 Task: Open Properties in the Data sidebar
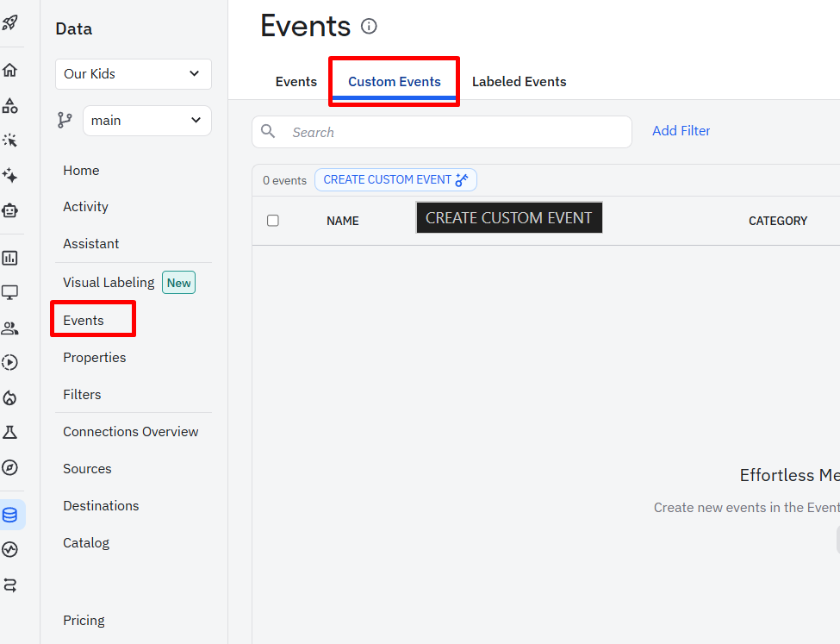pos(95,358)
